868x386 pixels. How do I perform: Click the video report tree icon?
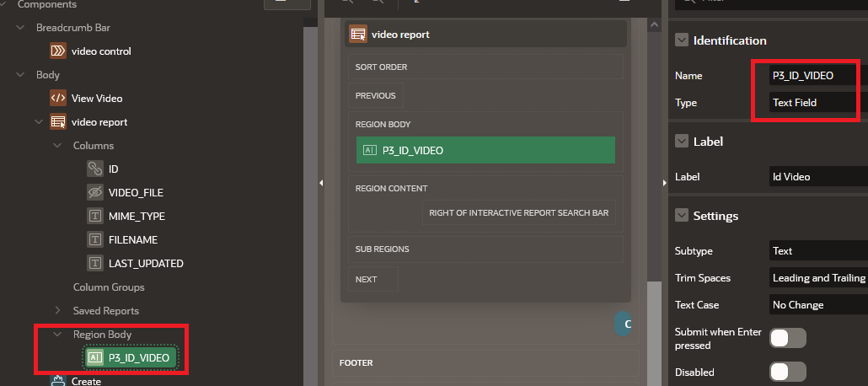pos(58,122)
